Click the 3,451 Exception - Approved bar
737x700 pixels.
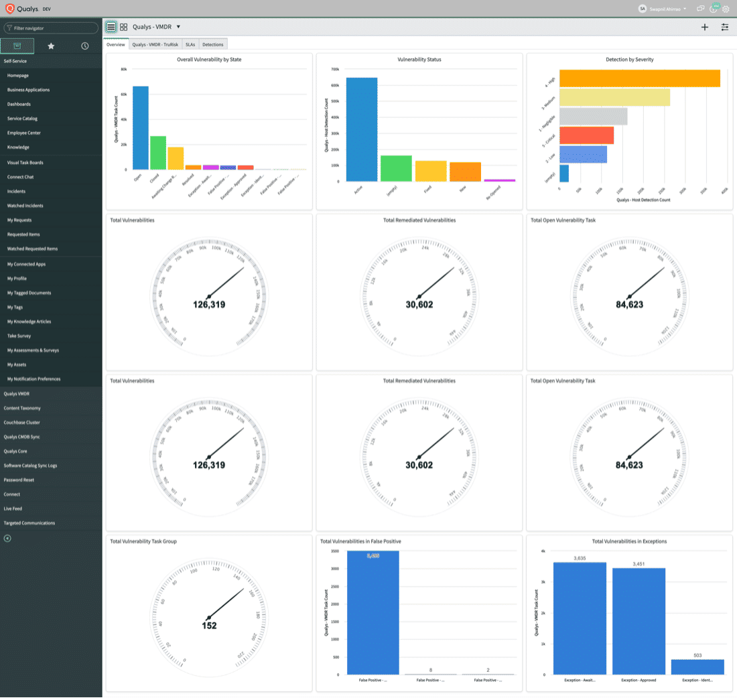(x=639, y=621)
